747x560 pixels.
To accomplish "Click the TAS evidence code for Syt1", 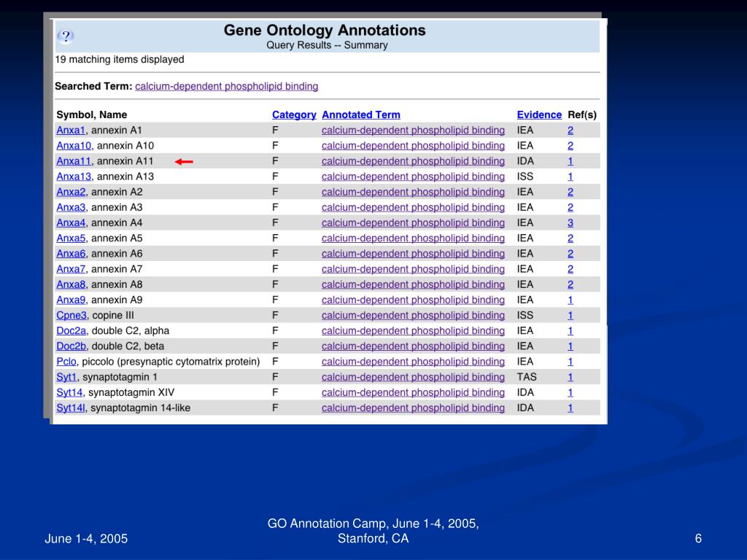I will point(527,377).
